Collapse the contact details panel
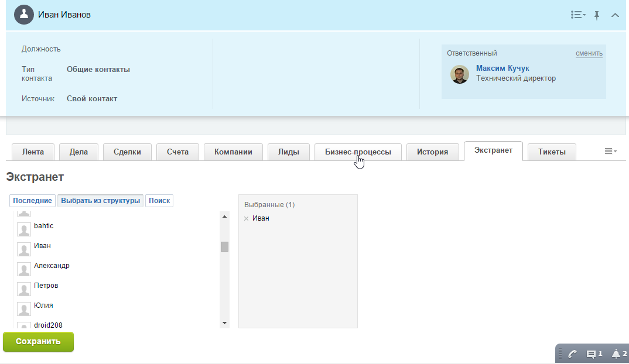Image resolution: width=629 pixels, height=364 pixels. [615, 15]
